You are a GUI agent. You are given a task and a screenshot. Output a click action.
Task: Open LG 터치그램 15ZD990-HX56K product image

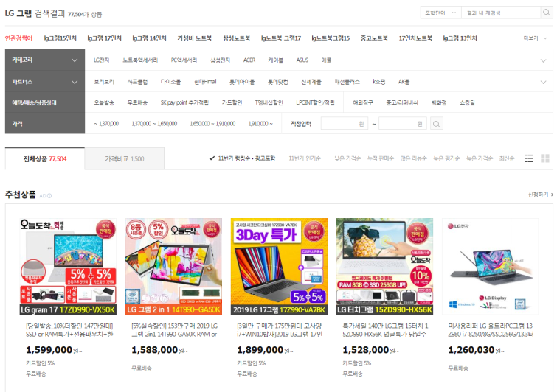tap(384, 267)
